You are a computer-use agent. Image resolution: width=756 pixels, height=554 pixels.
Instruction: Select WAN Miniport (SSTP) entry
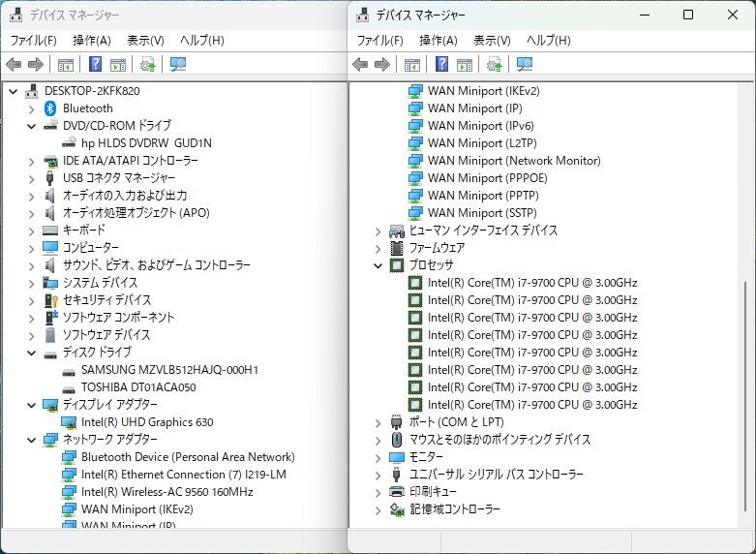(x=482, y=213)
